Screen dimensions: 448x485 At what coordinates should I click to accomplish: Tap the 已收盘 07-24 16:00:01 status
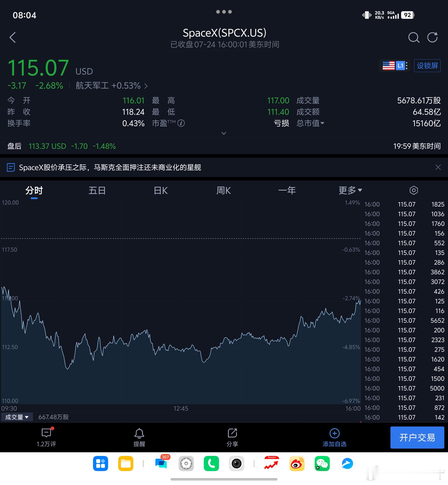(225, 44)
